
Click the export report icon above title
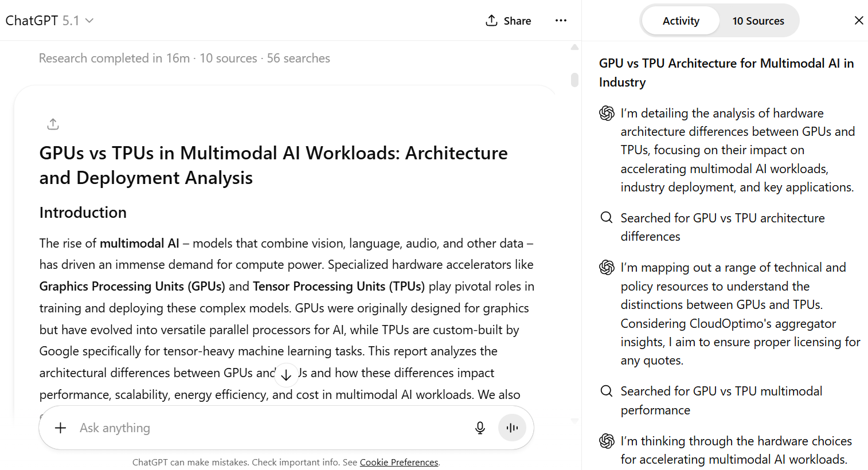(53, 124)
